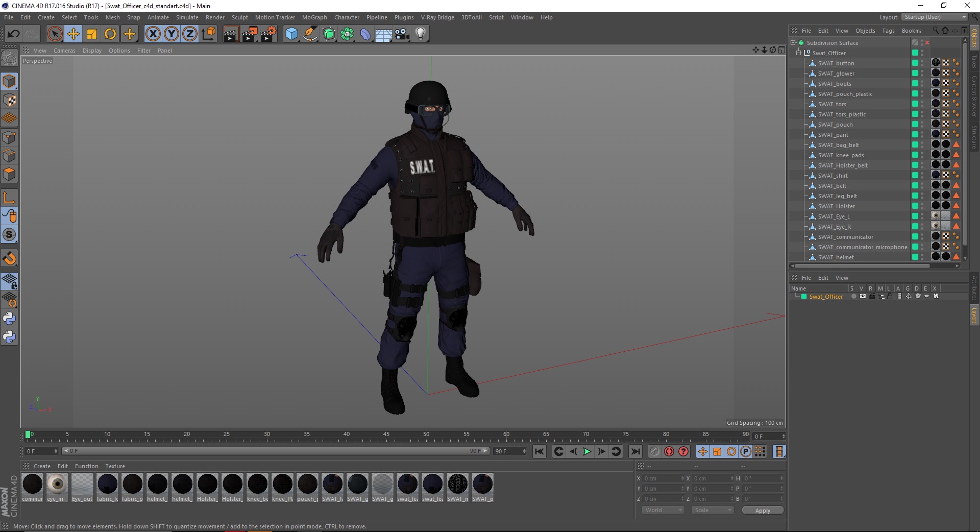Click the Undo arrow icon

tap(14, 34)
